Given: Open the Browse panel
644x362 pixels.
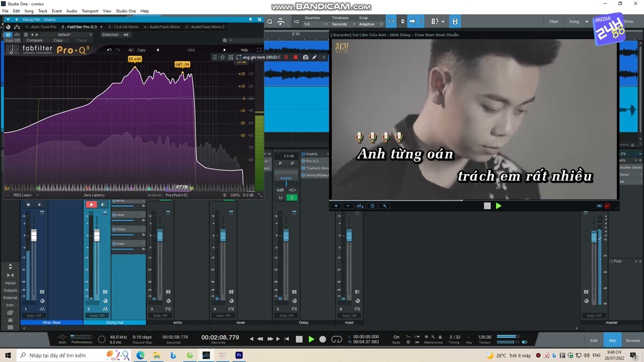Looking at the screenshot, I should 632,340.
